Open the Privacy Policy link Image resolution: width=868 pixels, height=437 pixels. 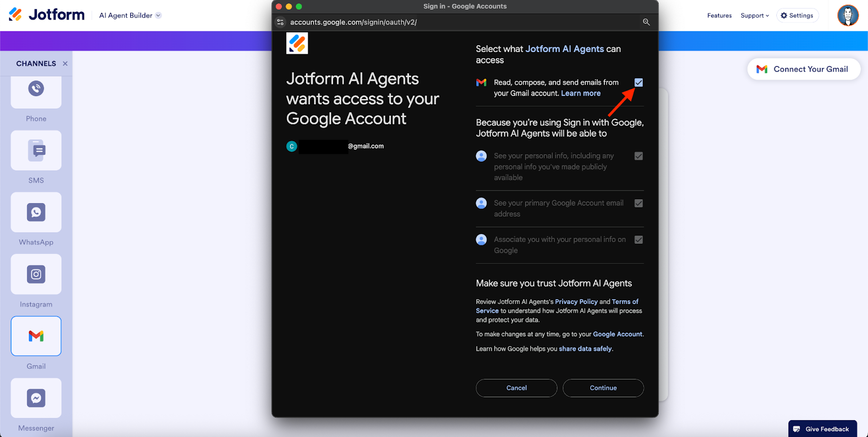pyautogui.click(x=576, y=302)
